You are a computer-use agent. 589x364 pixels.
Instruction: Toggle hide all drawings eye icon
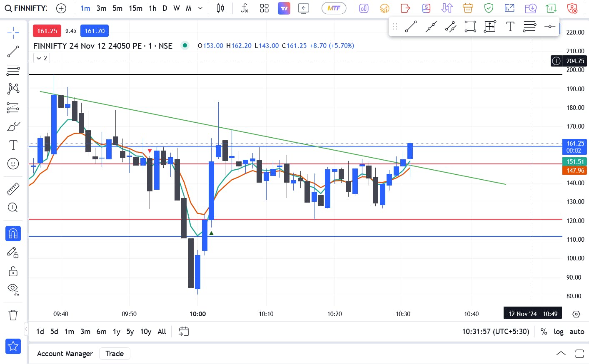(13, 290)
